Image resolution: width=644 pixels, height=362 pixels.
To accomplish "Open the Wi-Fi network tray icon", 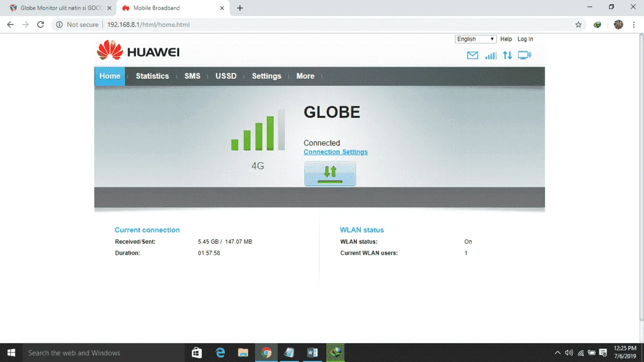I will [581, 353].
